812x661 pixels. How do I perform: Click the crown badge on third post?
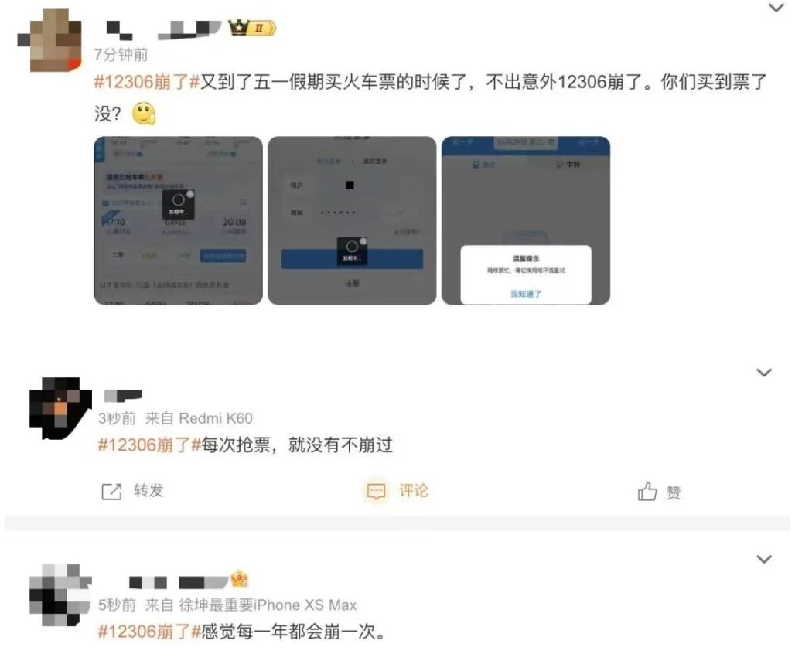[239, 579]
